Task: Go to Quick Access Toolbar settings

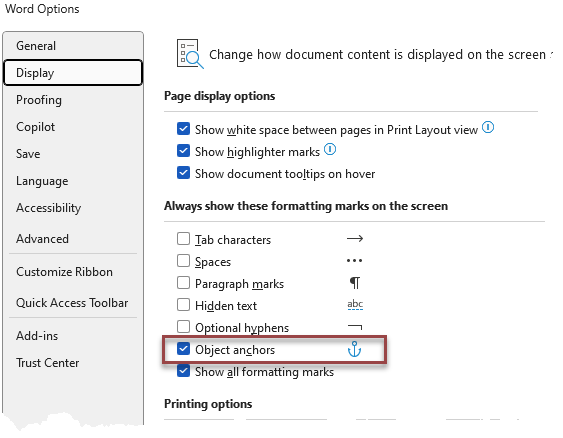Action: tap(73, 303)
